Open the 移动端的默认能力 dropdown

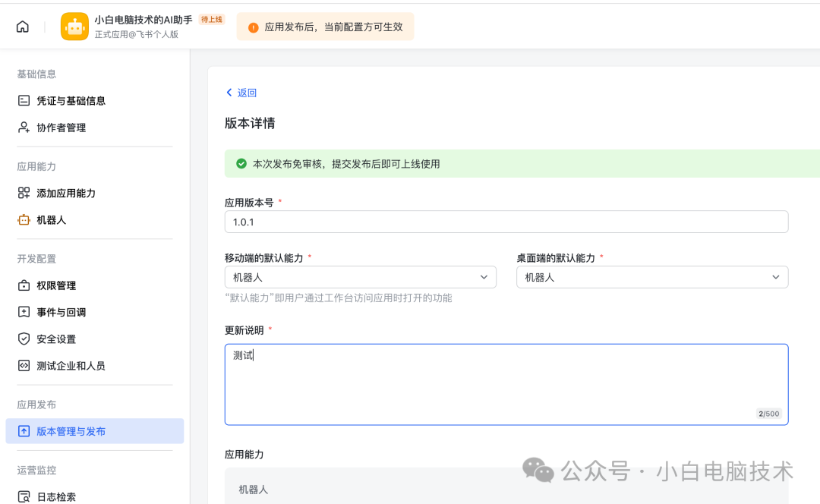click(361, 277)
